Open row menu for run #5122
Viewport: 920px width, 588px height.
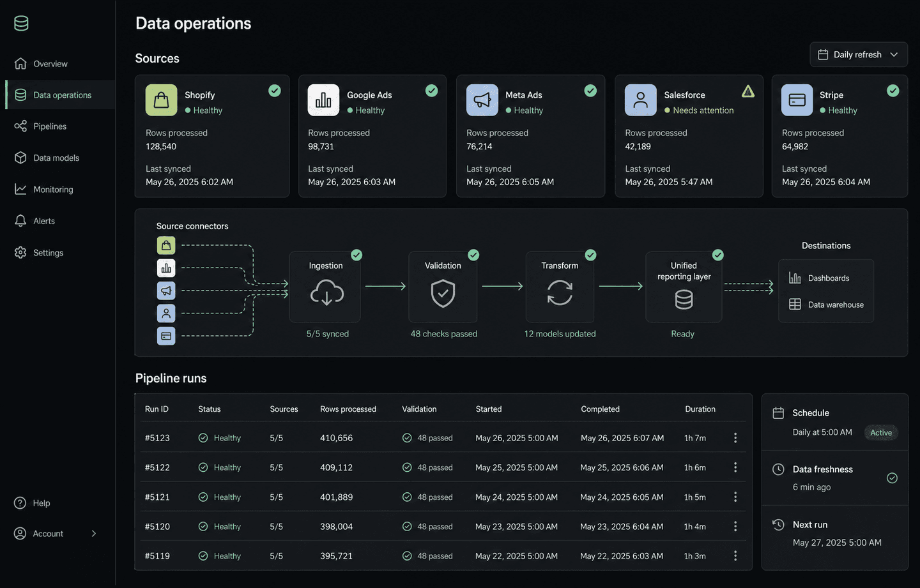(735, 467)
